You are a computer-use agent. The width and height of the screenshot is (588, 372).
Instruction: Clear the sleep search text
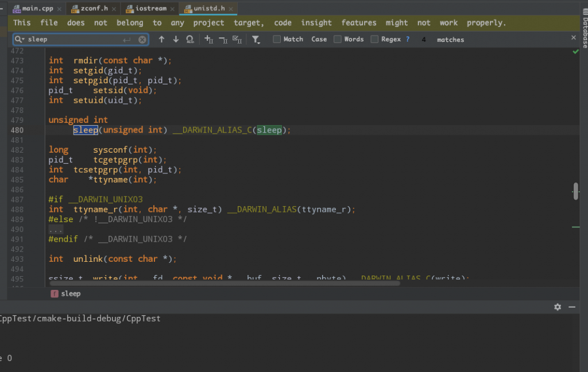[x=142, y=40]
